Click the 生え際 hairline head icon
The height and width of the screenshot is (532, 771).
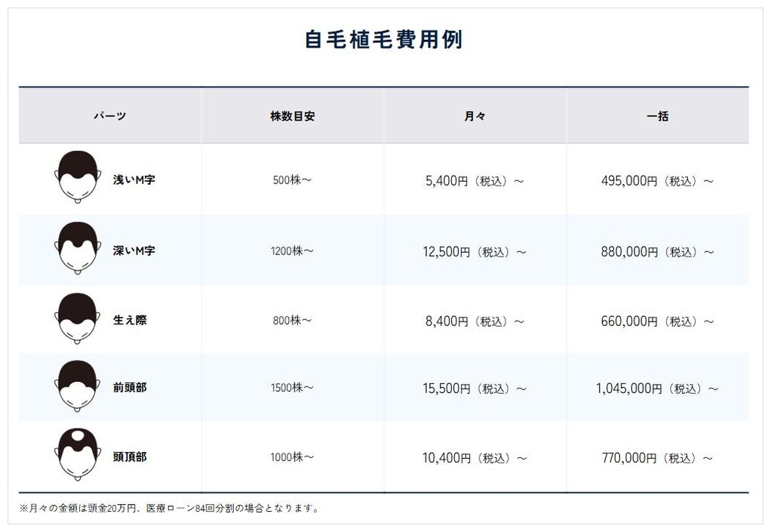click(78, 318)
